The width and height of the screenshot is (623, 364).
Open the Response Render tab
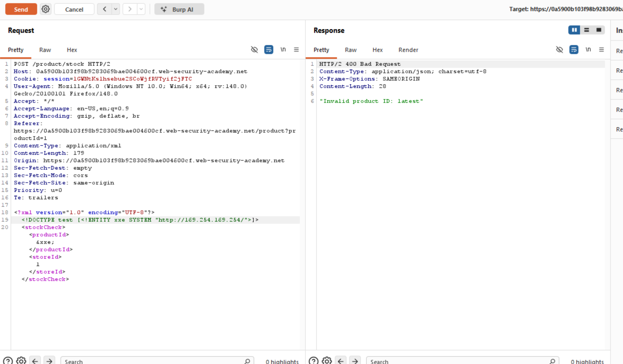pyautogui.click(x=408, y=50)
